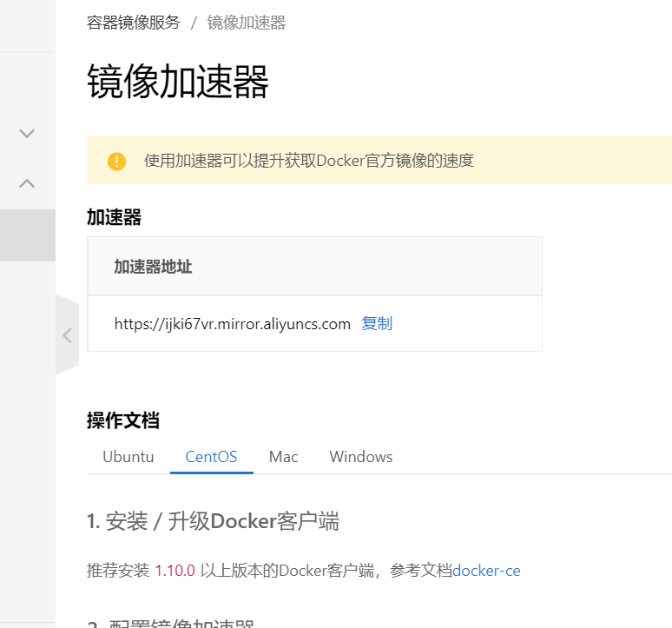Switch to the Mac tab

click(x=283, y=457)
